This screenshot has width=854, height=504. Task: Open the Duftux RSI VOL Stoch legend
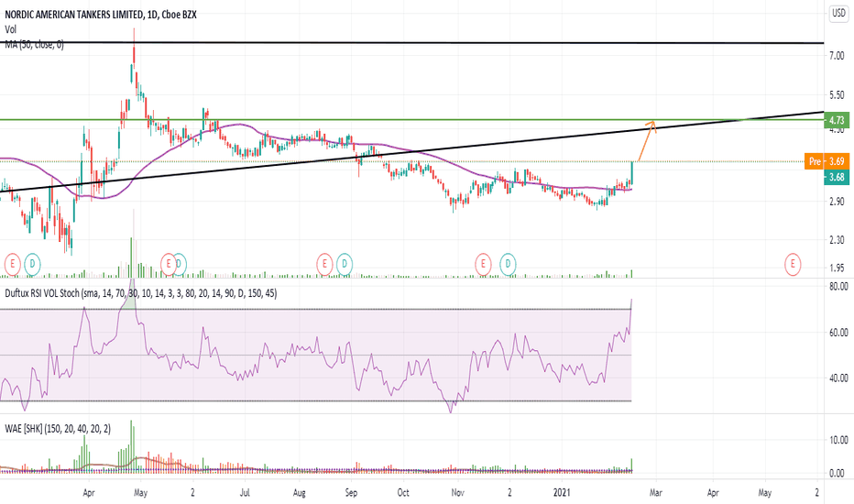click(x=140, y=293)
